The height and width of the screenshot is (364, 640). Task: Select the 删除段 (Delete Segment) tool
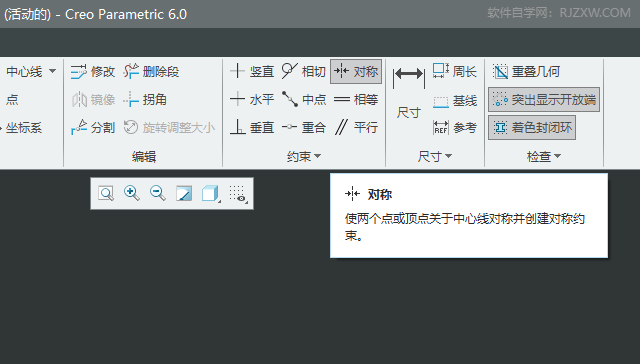151,71
